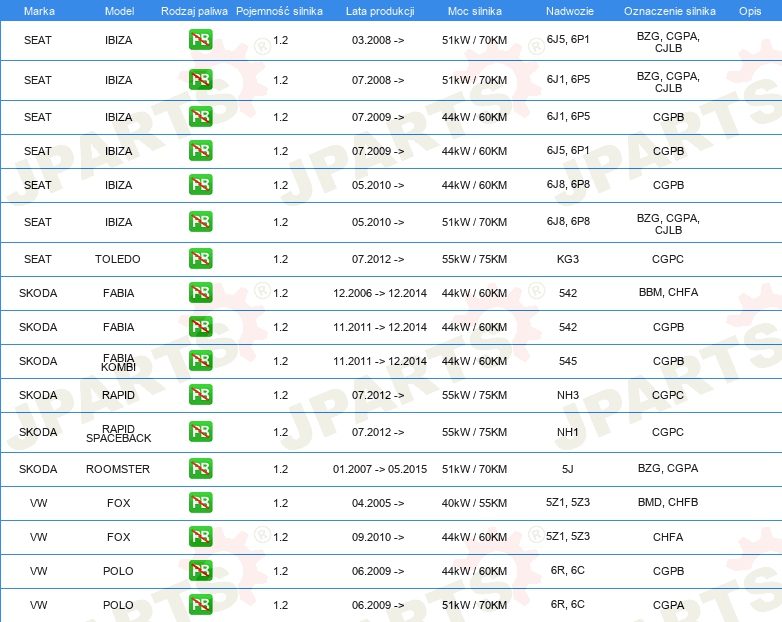Image resolution: width=782 pixels, height=622 pixels.
Task: Click VW brand in FOX 04.2005 row
Action: tap(38, 503)
